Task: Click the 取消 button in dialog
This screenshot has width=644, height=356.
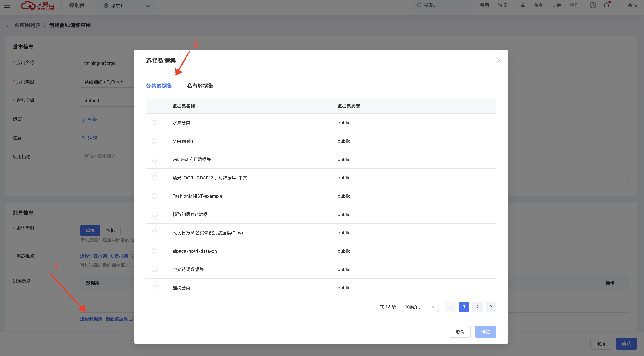Action: (x=460, y=332)
